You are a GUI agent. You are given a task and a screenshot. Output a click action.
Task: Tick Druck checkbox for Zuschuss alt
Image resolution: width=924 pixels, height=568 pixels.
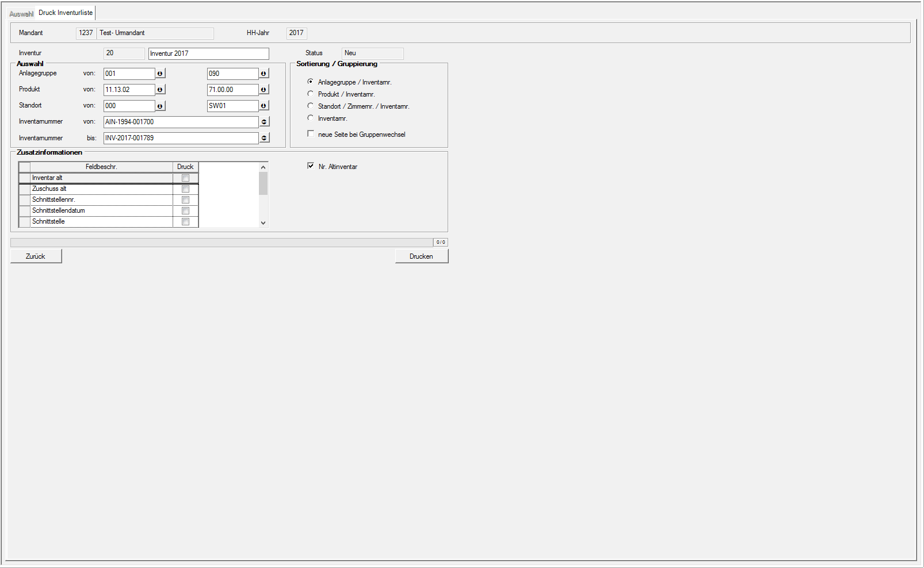[185, 189]
